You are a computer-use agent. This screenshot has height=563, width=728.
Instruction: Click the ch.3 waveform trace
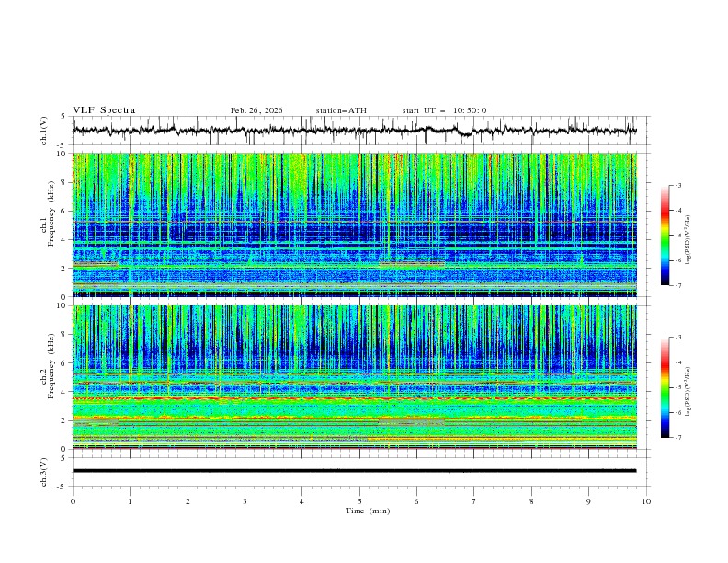coord(354,471)
